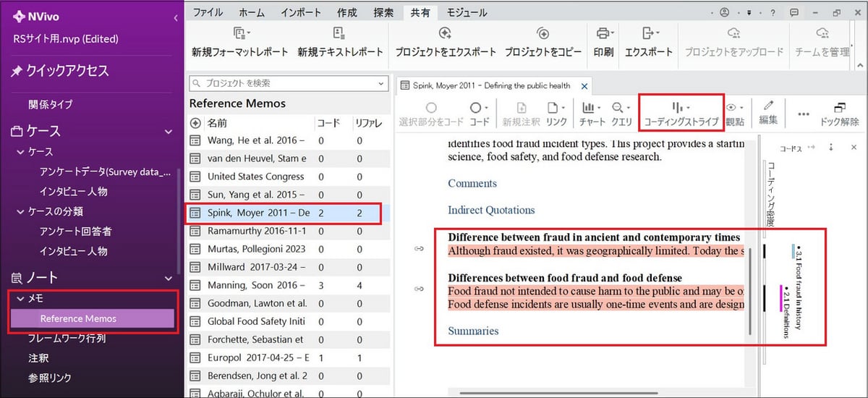Screen dimensions: 868x398
Task: Open the モジュール ribbon tab
Action: [467, 12]
